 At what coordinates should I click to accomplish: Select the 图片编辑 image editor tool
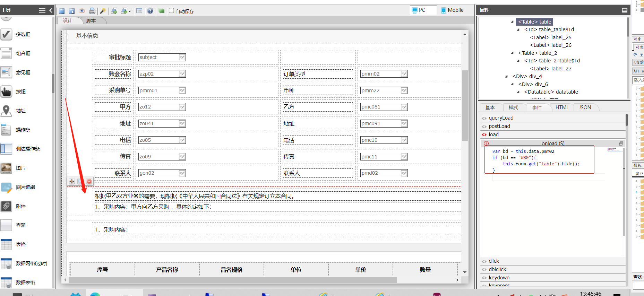click(25, 187)
